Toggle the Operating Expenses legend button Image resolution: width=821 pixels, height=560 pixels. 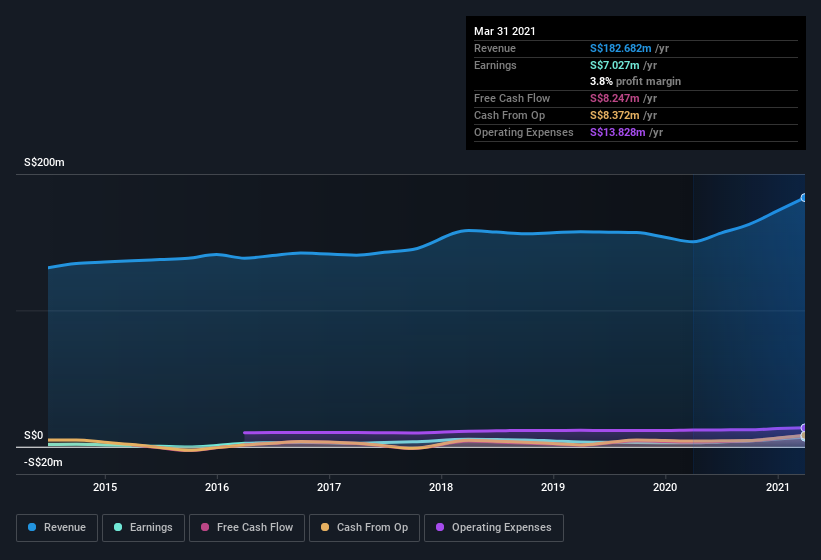click(x=494, y=528)
